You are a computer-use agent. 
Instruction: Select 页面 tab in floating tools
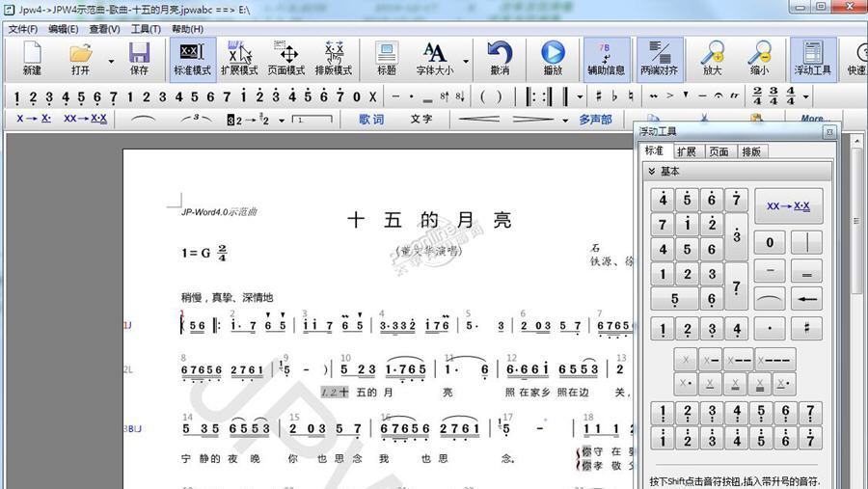pos(719,151)
